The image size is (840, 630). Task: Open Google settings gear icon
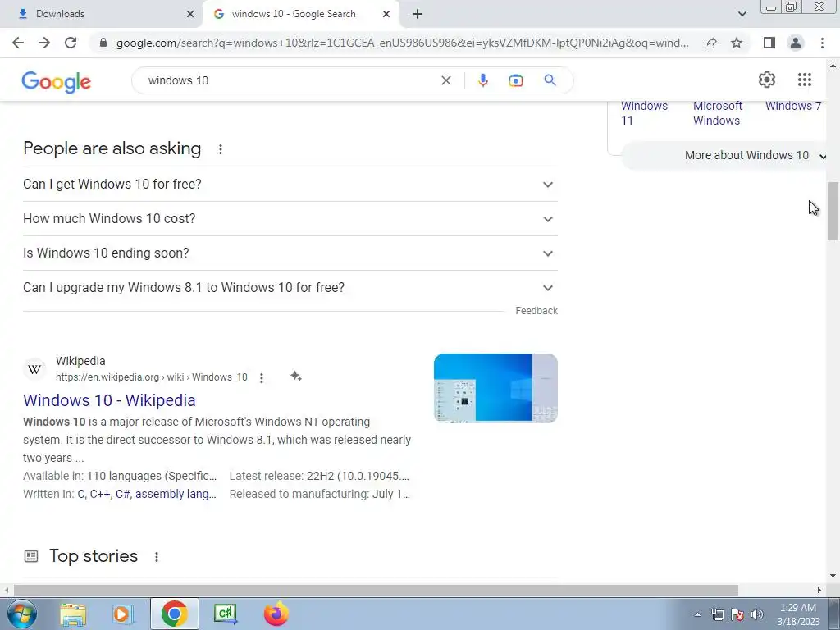point(767,80)
